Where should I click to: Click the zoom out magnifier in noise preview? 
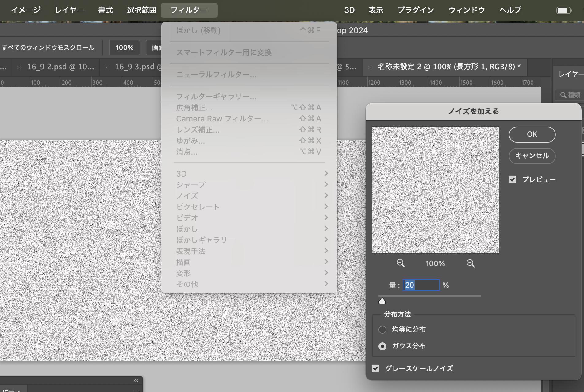click(x=401, y=263)
